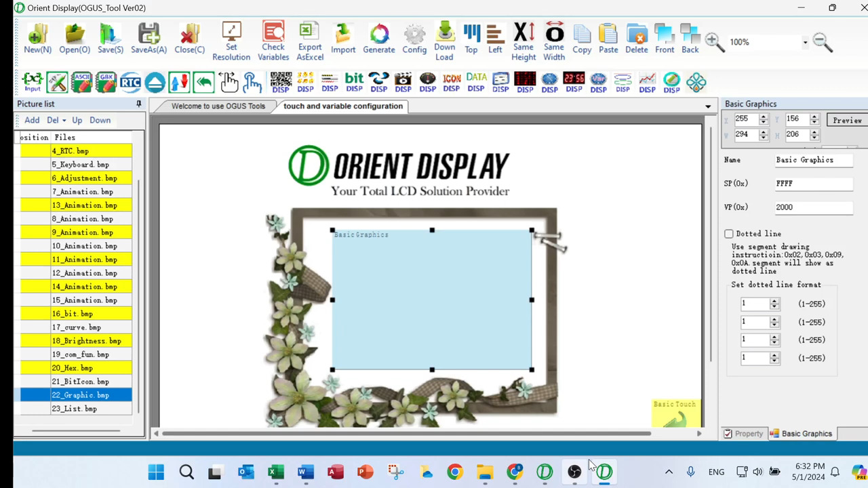Viewport: 868px width, 488px height.
Task: Select the variable Input tool
Action: [x=33, y=82]
